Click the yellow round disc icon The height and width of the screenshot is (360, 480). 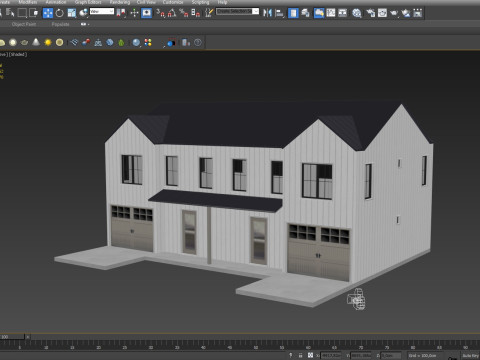pos(59,42)
